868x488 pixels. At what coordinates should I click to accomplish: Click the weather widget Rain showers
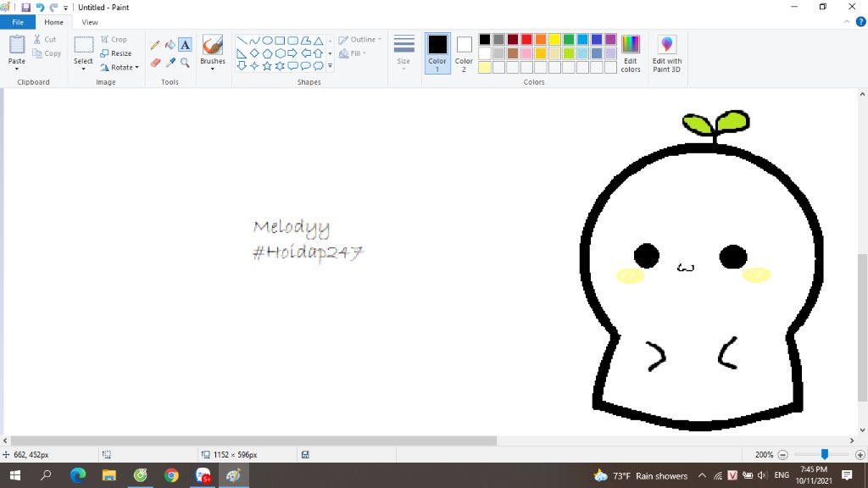(640, 476)
